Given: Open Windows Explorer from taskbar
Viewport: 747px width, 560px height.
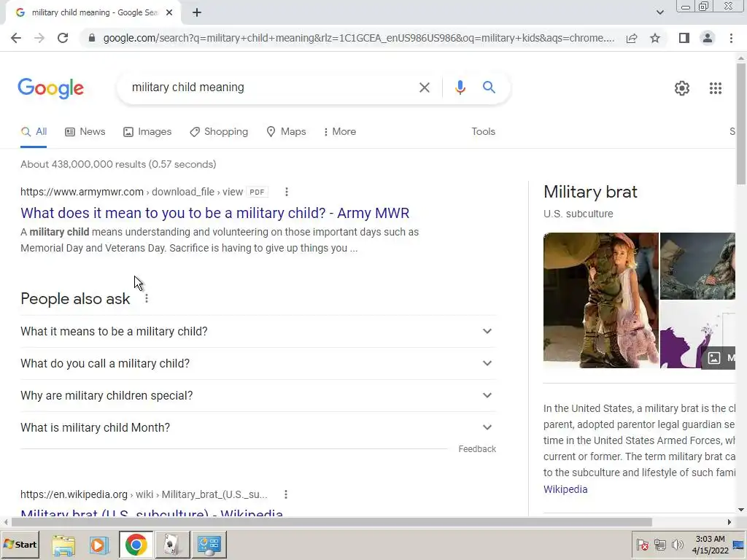Looking at the screenshot, I should tap(63, 545).
